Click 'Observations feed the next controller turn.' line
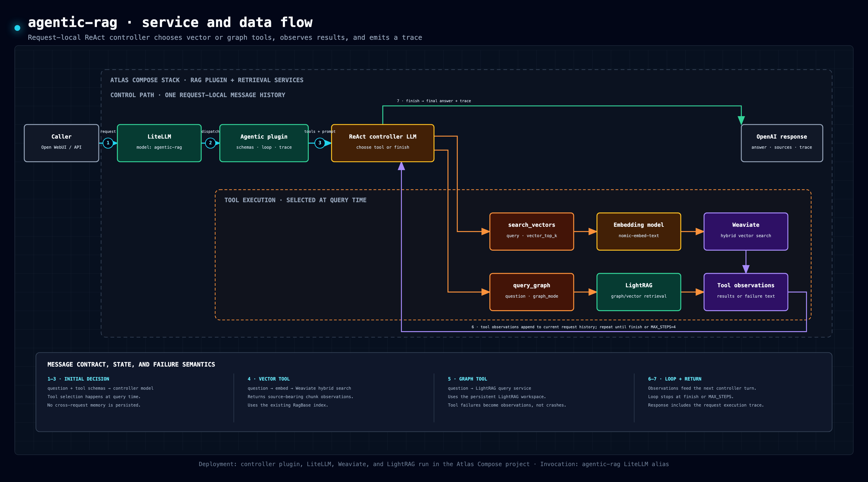Viewport: 868px width, 482px height. 702,388
